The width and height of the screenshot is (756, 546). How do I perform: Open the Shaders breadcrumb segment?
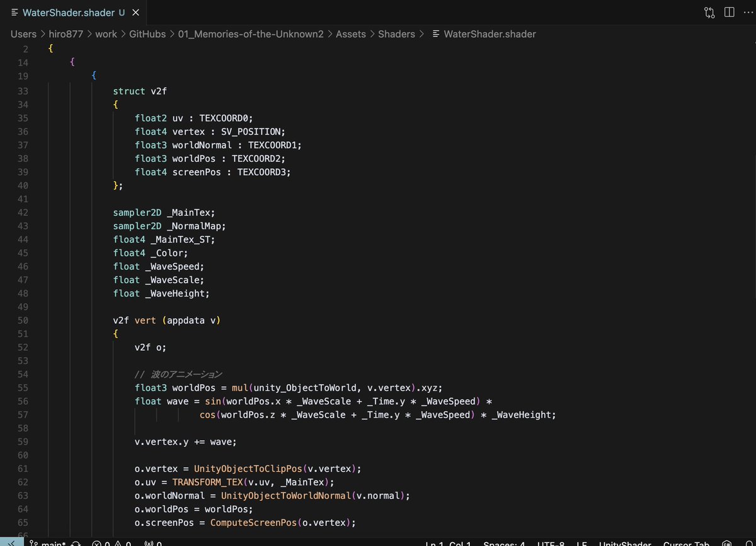pyautogui.click(x=396, y=34)
